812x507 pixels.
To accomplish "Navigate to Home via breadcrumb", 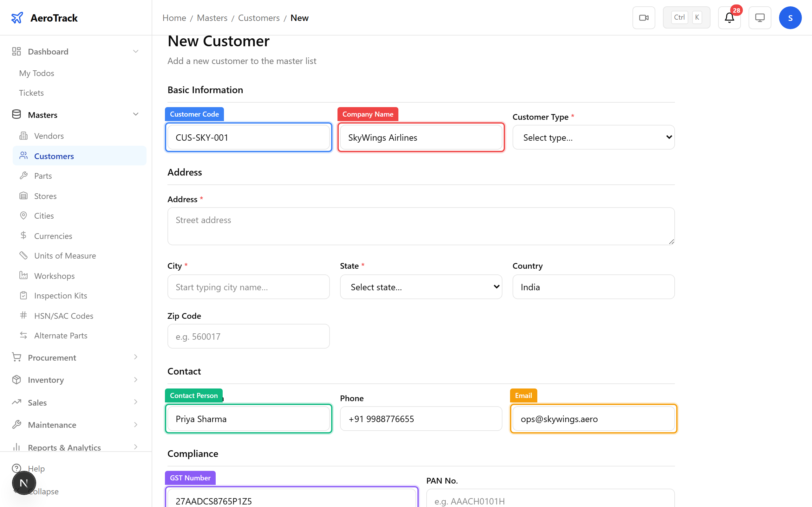I will point(174,18).
